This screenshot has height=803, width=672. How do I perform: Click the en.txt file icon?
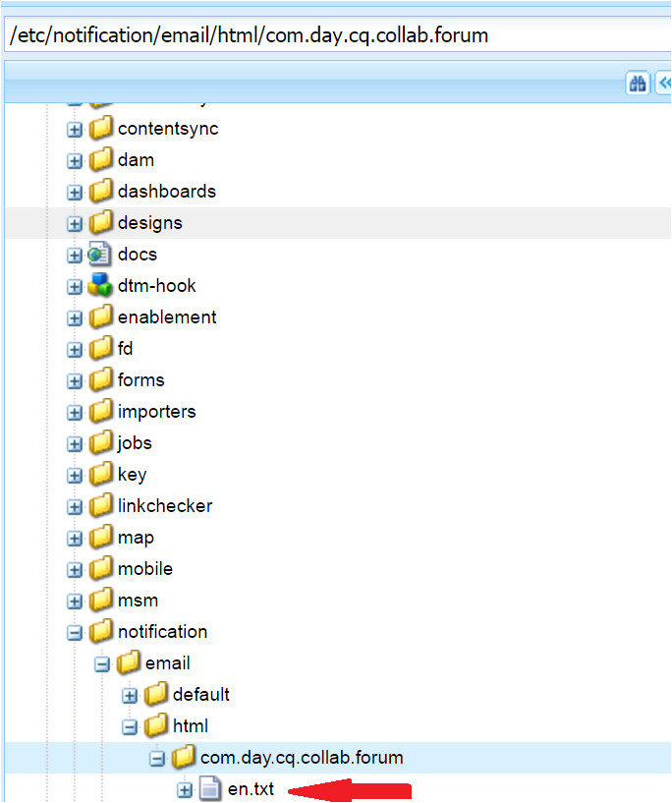coord(210,788)
